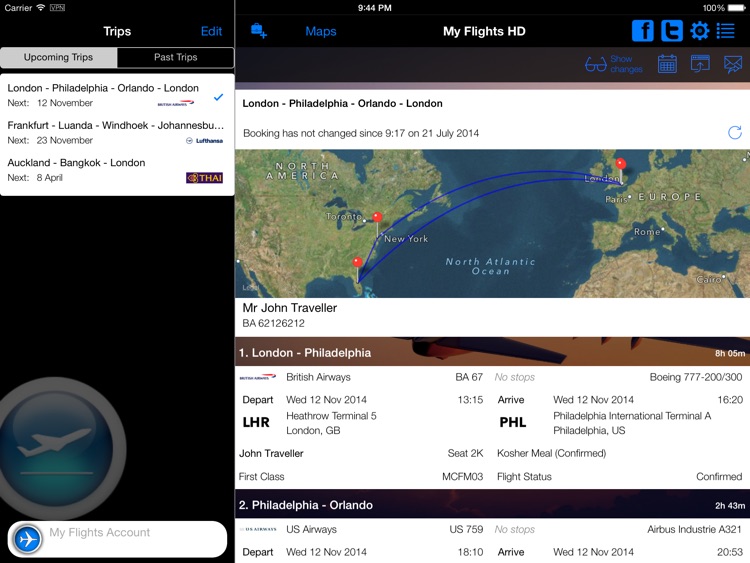Click First Class text

click(x=262, y=477)
